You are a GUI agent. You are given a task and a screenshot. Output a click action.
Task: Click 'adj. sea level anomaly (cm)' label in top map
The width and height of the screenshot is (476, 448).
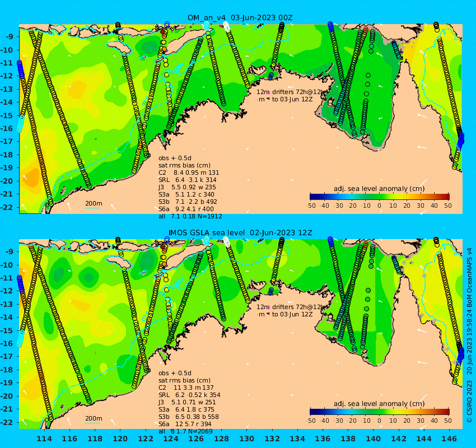[379, 189]
